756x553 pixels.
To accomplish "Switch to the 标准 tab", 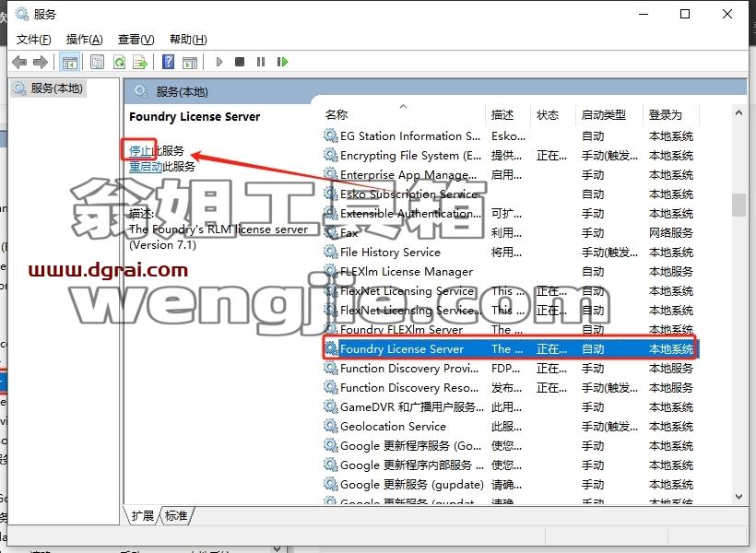I will pos(176,515).
